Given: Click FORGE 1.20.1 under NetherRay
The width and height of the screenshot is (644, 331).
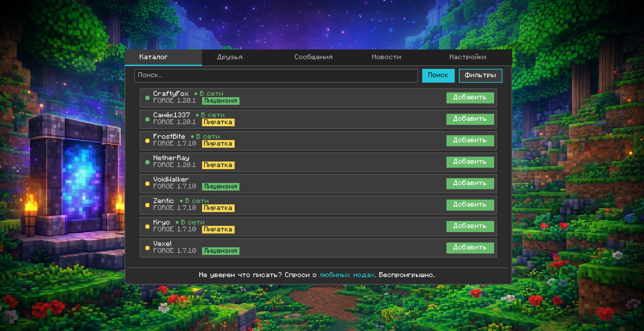Looking at the screenshot, I should click(x=175, y=165).
